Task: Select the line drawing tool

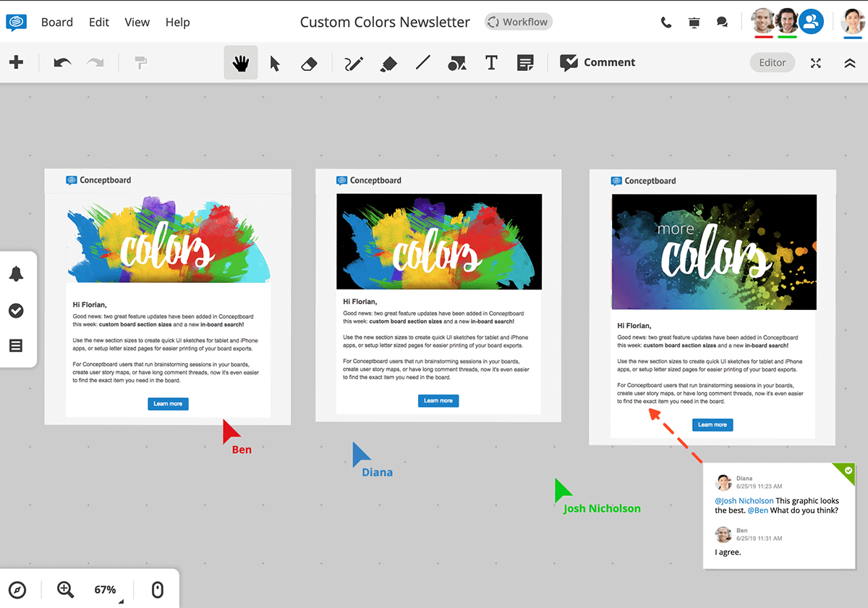Action: [x=423, y=63]
